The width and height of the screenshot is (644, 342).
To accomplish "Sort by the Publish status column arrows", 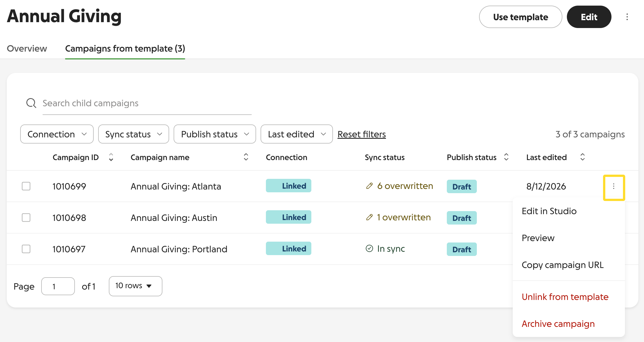I will pos(506,157).
